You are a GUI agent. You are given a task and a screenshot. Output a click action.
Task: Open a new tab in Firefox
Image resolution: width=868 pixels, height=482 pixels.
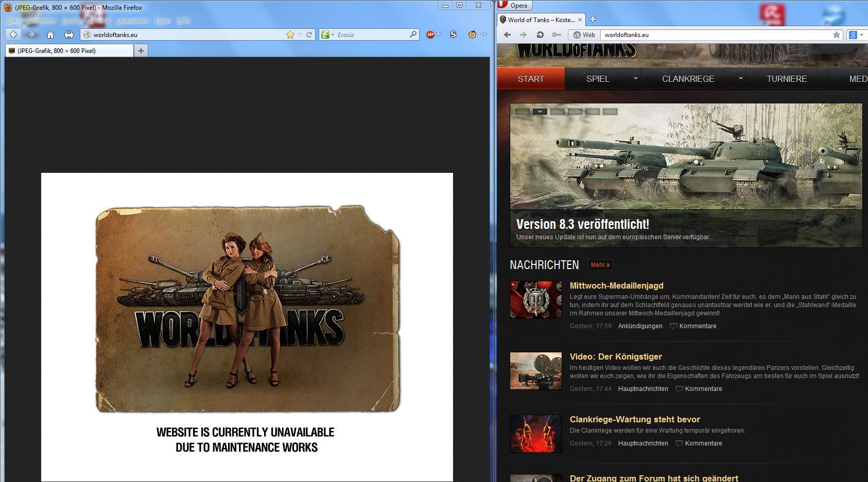tap(141, 50)
